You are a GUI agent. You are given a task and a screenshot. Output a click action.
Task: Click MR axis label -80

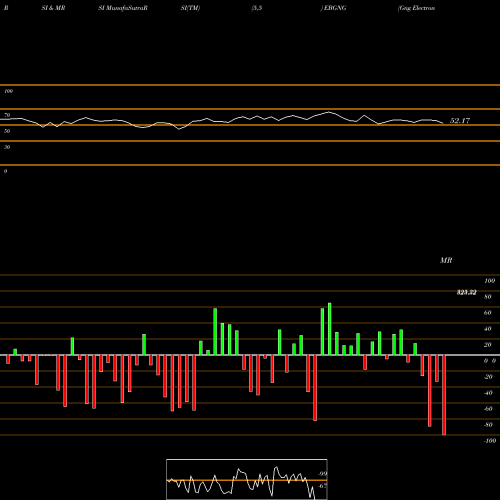pos(488,425)
